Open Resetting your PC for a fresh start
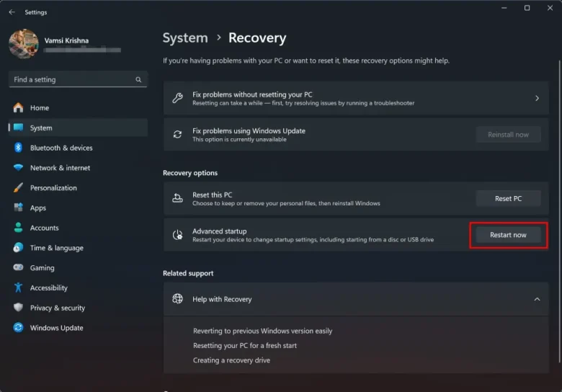This screenshot has width=562, height=392. (x=245, y=345)
